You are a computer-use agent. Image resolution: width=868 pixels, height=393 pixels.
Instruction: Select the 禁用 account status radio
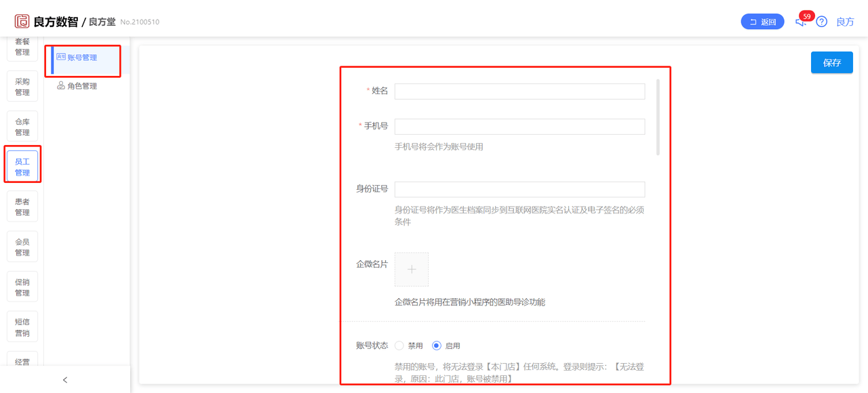coord(399,346)
